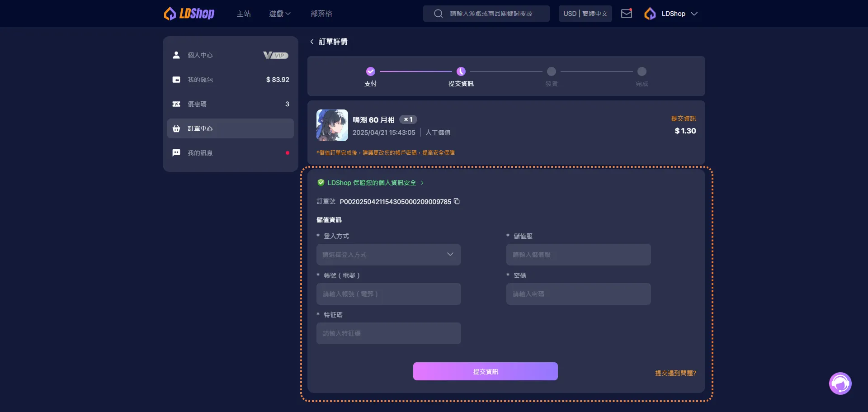This screenshot has width=868, height=412.
Task: Open 優惠碼 coupon entry
Action: (231, 104)
